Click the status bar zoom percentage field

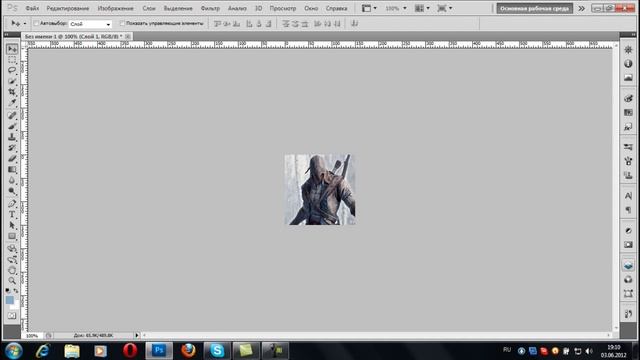click(x=32, y=336)
